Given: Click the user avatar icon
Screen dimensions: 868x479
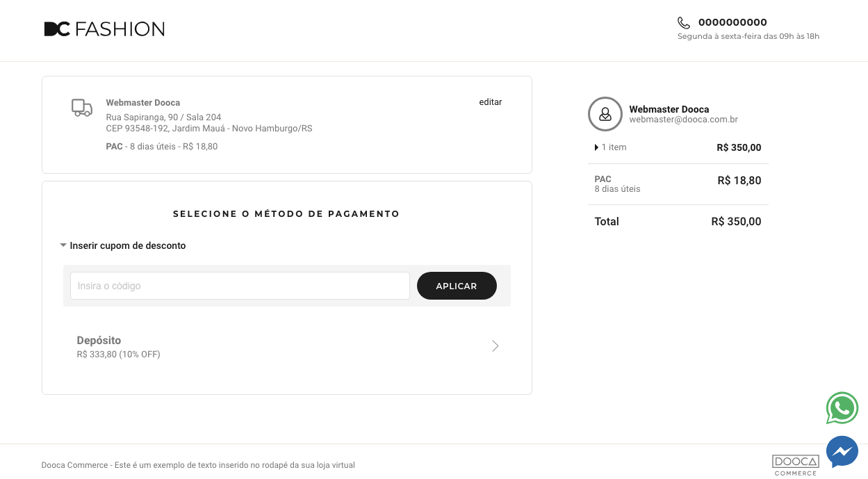Looking at the screenshot, I should (605, 114).
